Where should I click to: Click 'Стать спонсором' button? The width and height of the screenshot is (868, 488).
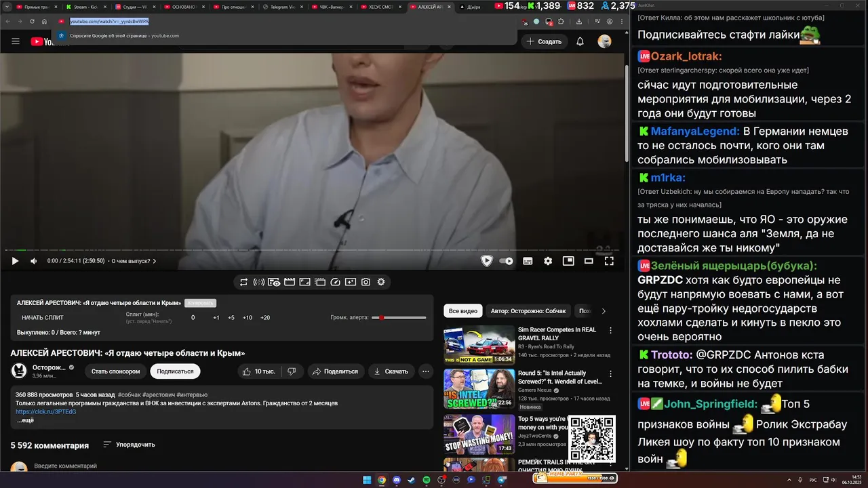pos(116,371)
